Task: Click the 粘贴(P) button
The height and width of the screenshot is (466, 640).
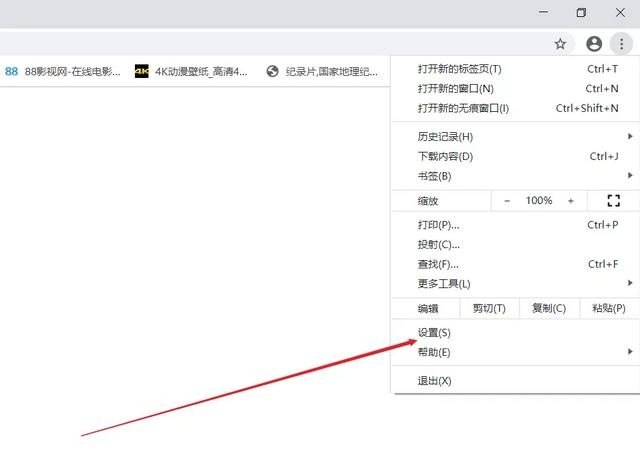Action: coord(609,308)
